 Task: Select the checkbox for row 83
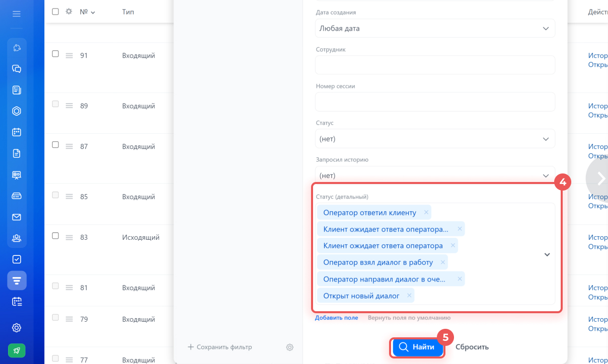pos(56,236)
